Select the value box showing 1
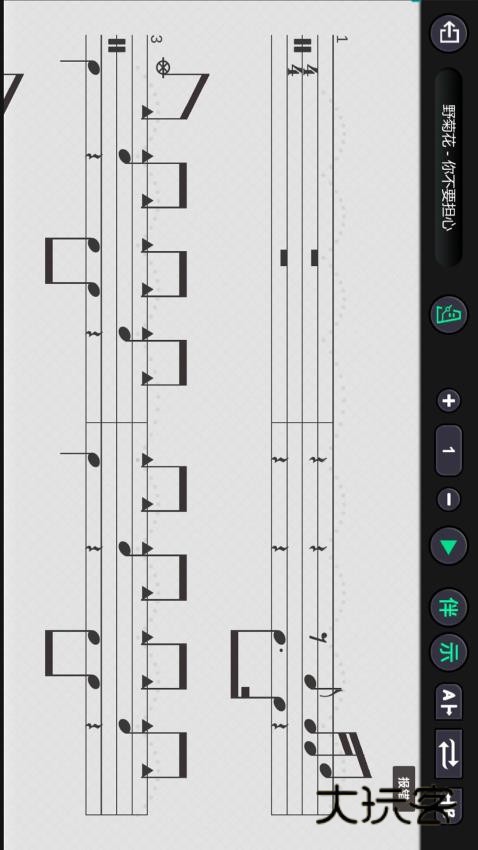The width and height of the screenshot is (478, 850). tap(449, 450)
